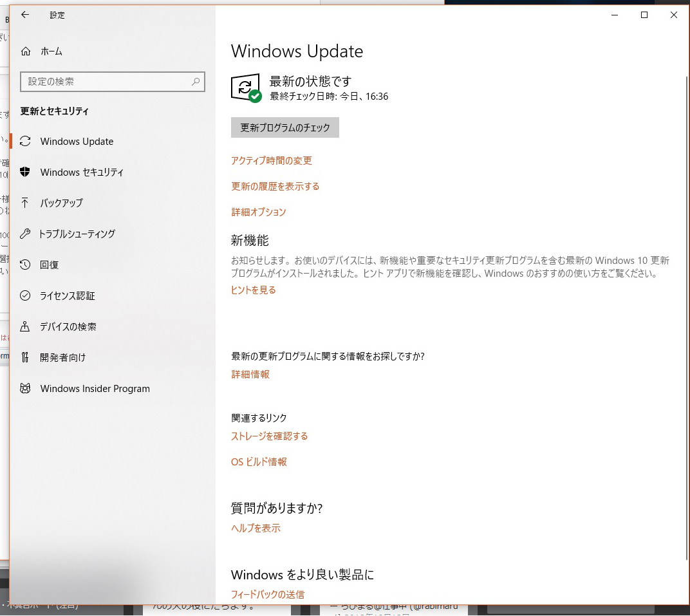690x616 pixels.
Task: Click the 更新とセキュリティ sidebar heading
Action: click(x=55, y=111)
